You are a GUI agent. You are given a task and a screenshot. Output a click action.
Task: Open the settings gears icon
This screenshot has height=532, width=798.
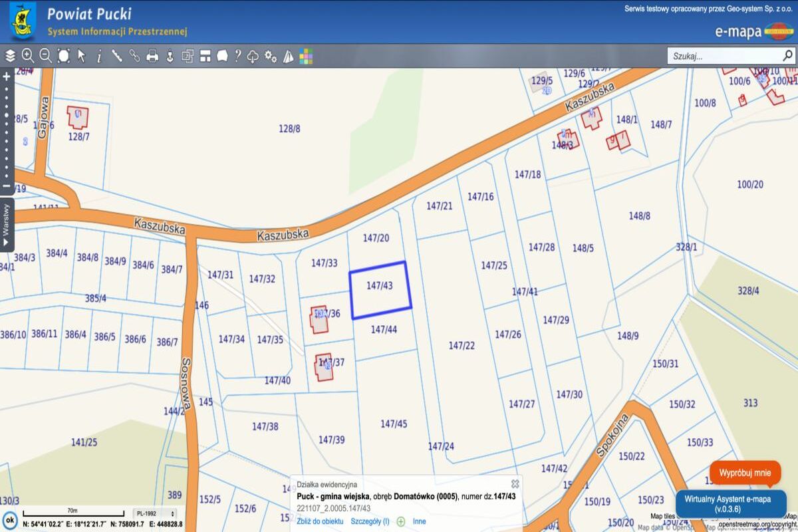tap(271, 56)
